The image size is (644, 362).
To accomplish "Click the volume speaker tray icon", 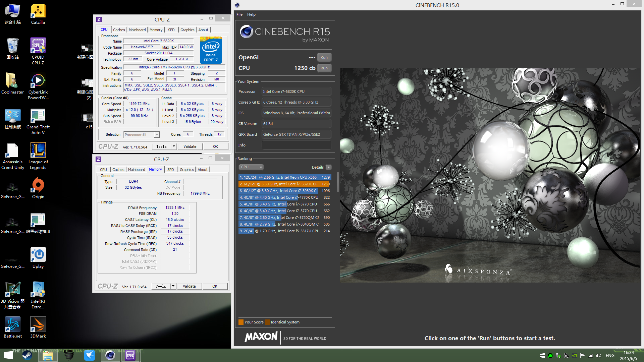I will pyautogui.click(x=599, y=356).
